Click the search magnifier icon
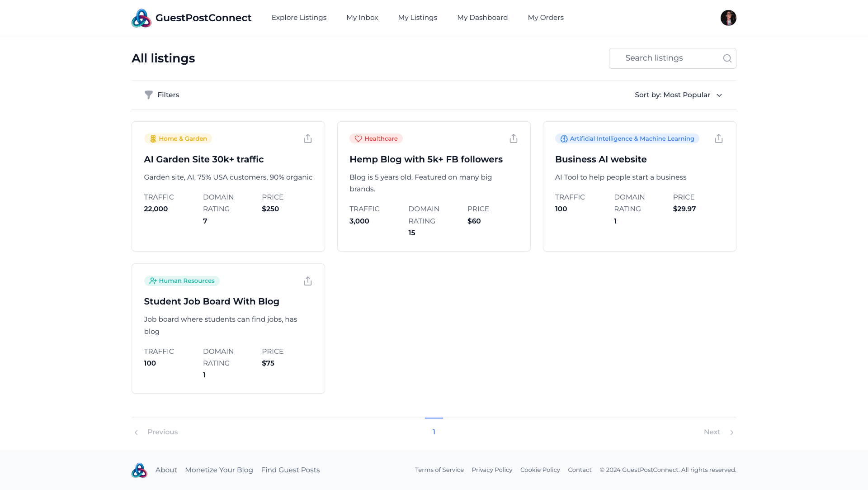Screen dimensions: 868x490 tap(727, 58)
